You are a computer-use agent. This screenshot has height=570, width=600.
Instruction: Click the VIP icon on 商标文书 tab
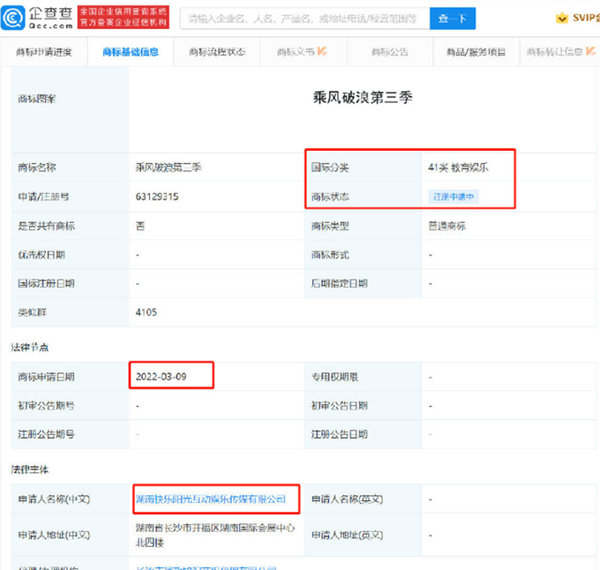click(322, 51)
